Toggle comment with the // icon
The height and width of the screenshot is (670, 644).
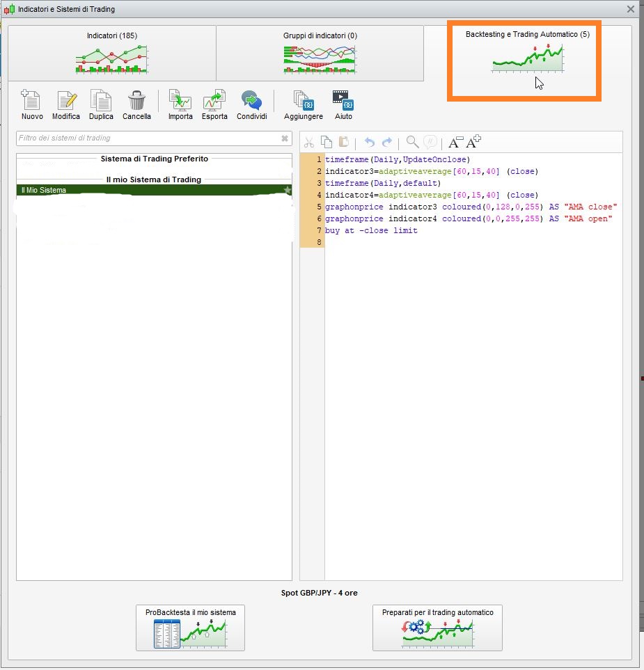(430, 142)
